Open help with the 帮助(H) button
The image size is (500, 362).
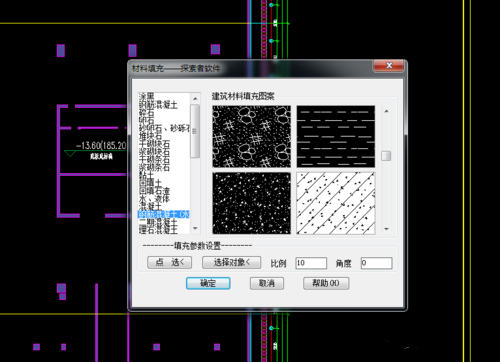pyautogui.click(x=326, y=283)
